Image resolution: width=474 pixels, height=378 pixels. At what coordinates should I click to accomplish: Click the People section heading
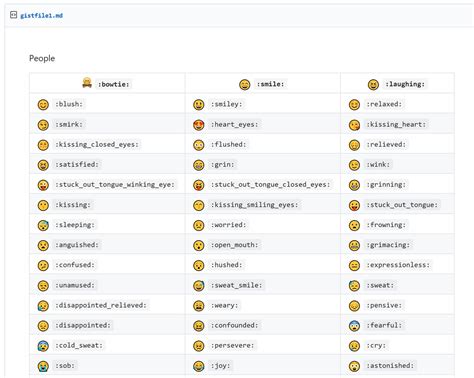(42, 58)
